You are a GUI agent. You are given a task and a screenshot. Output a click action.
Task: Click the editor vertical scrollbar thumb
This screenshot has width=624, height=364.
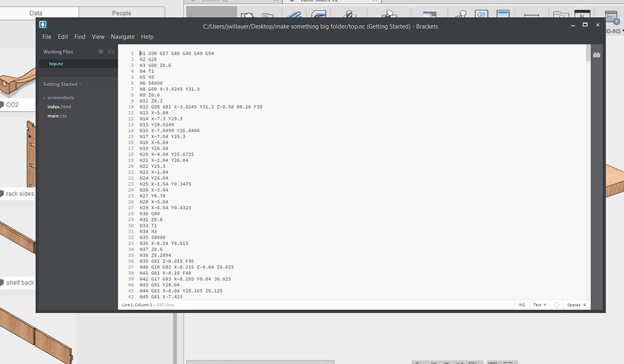tap(588, 53)
